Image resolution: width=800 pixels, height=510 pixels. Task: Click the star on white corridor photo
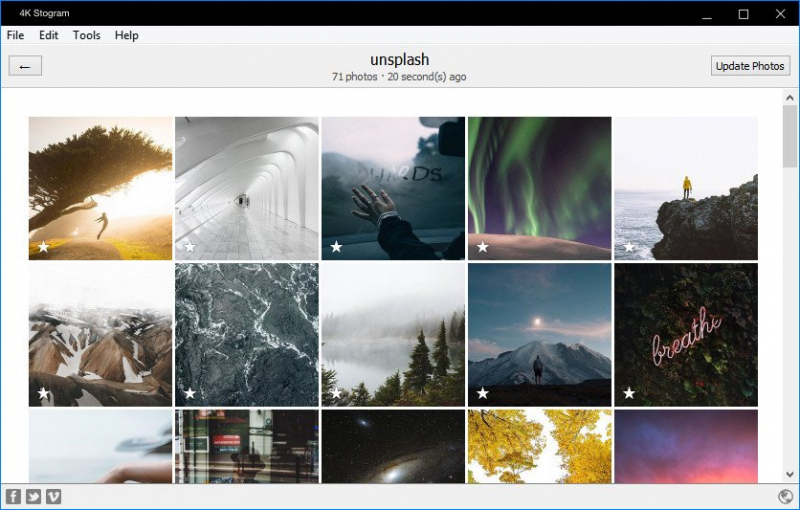[x=190, y=247]
